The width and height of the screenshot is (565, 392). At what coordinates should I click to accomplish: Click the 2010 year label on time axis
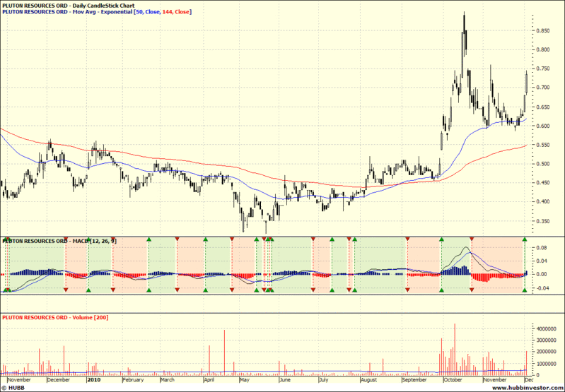coord(94,380)
